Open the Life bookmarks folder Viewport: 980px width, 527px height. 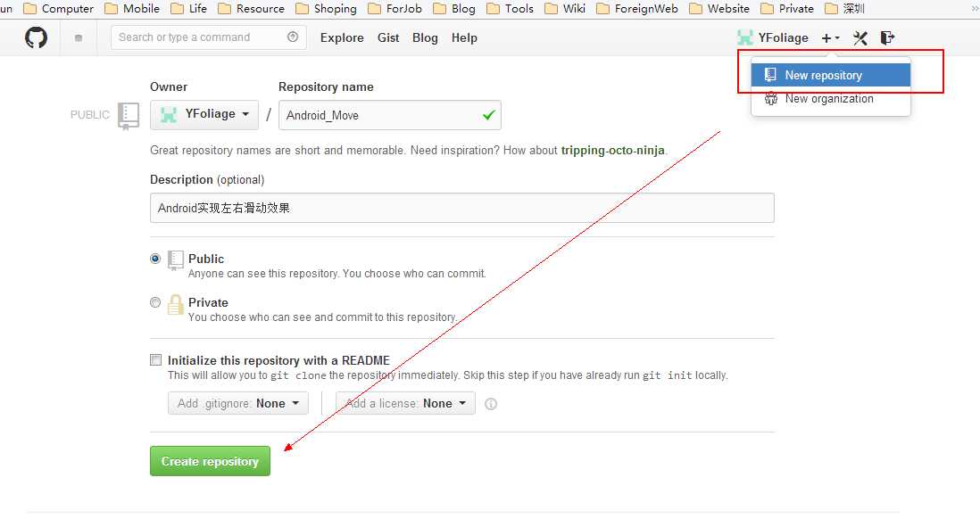tap(188, 9)
